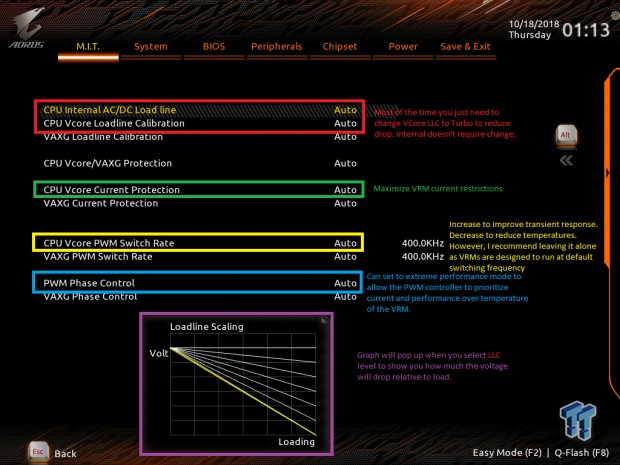Image resolution: width=620 pixels, height=465 pixels.
Task: Switch to the System tab
Action: tap(151, 47)
